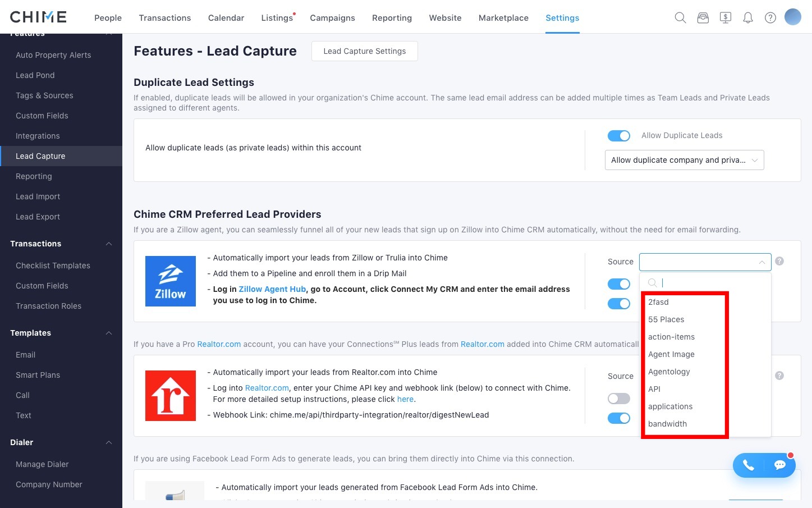The height and width of the screenshot is (508, 812).
Task: Follow the Zillow Agent Hub link
Action: (272, 289)
